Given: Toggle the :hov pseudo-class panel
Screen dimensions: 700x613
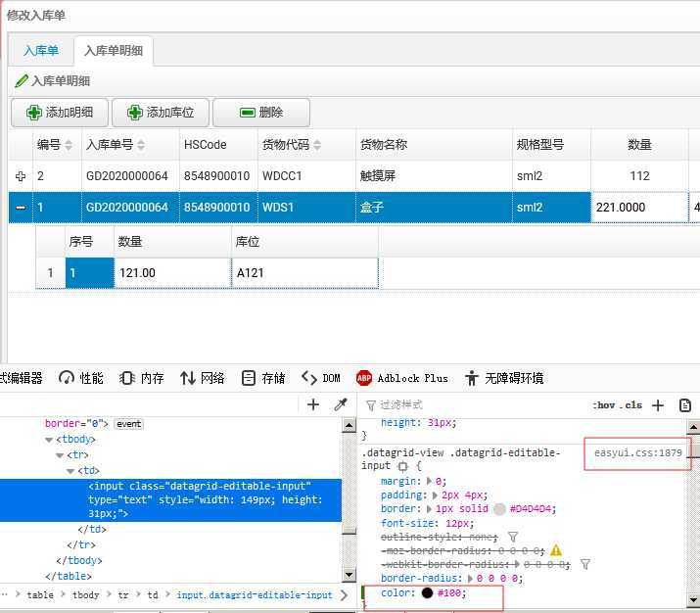Looking at the screenshot, I should 604,405.
